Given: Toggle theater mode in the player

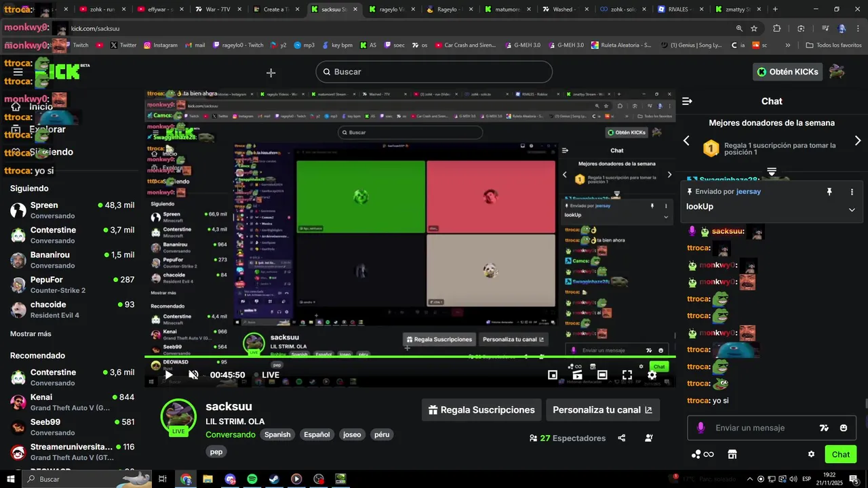Looking at the screenshot, I should [602, 375].
